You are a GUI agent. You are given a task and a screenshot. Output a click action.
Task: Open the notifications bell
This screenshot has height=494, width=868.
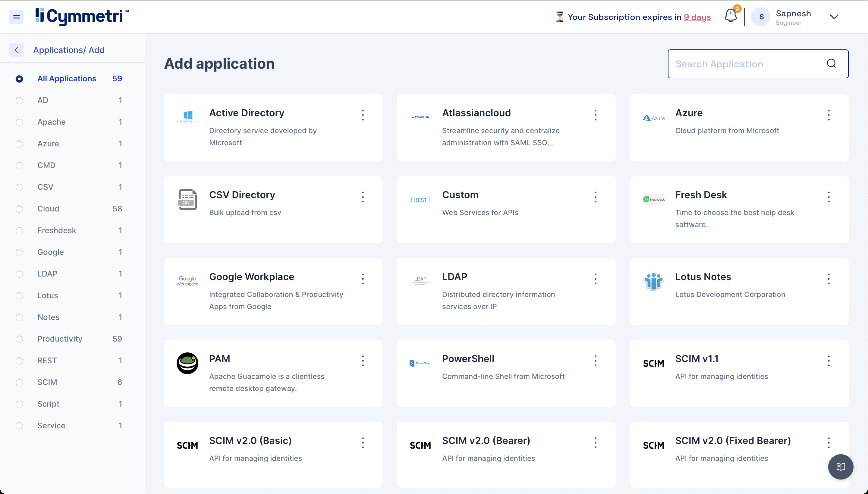[731, 16]
